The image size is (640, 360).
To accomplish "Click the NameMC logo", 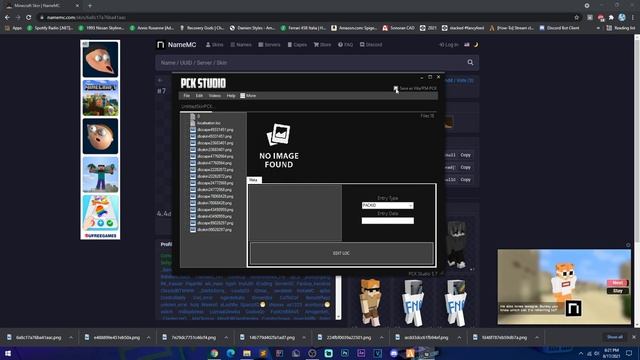I will coord(177,44).
